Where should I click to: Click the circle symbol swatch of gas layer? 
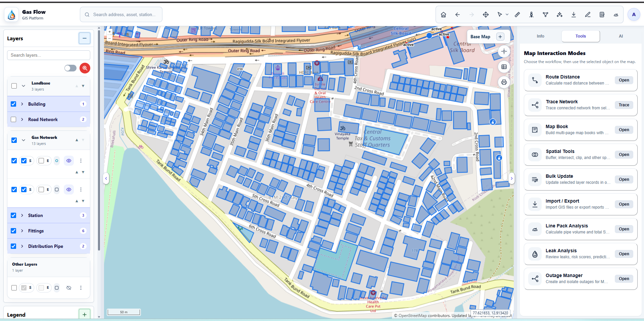pos(57,161)
